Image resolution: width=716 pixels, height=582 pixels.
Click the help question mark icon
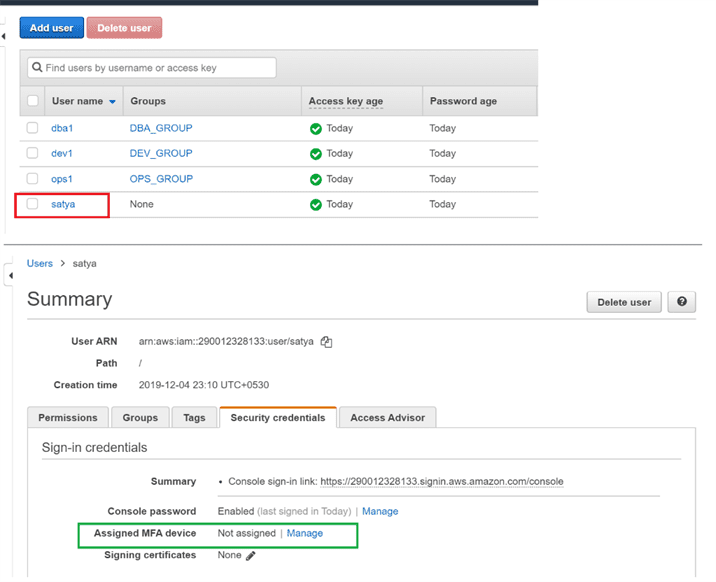682,302
